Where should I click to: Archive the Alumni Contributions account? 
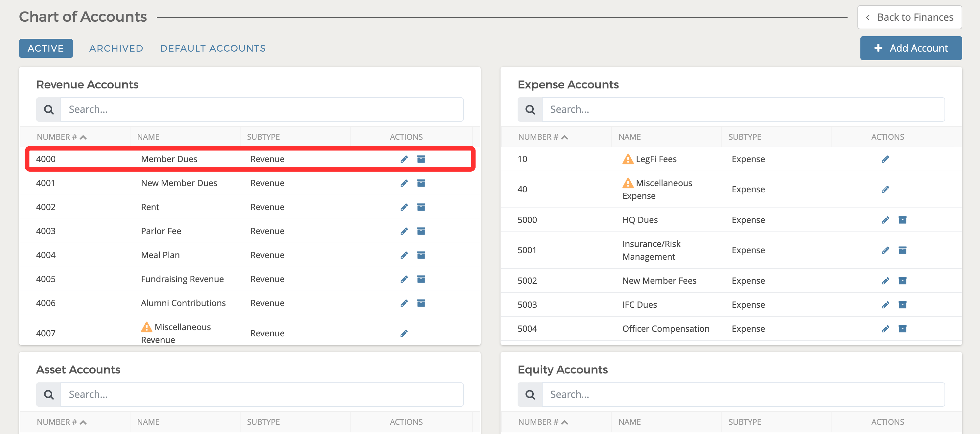click(421, 303)
